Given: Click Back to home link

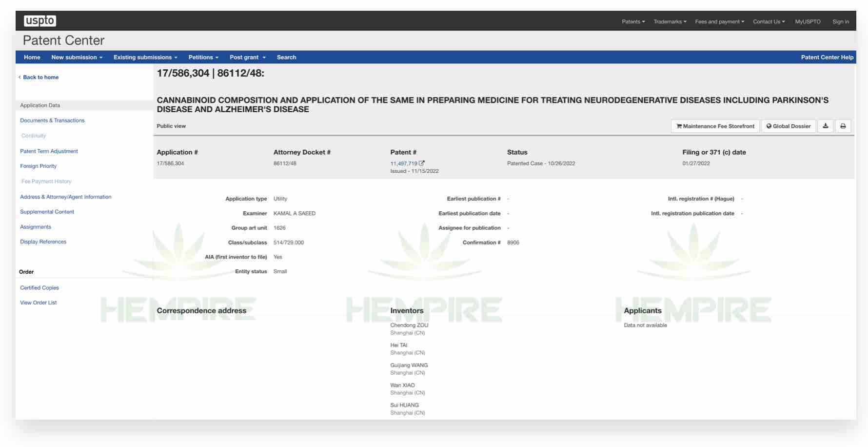Looking at the screenshot, I should point(39,77).
